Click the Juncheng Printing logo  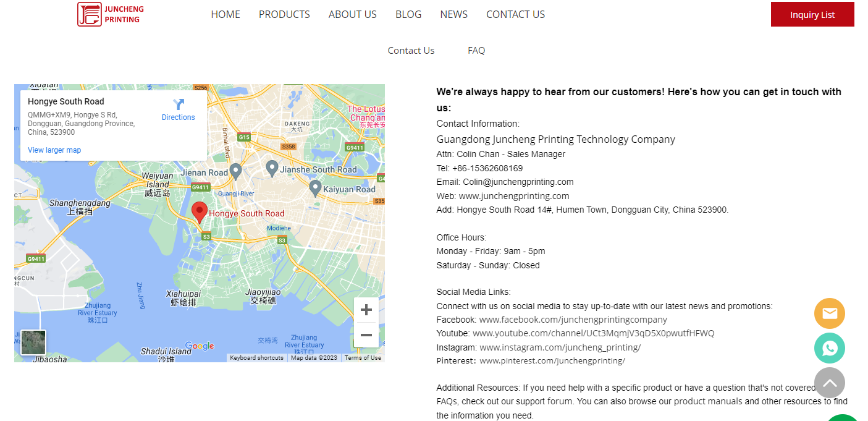pos(111,14)
